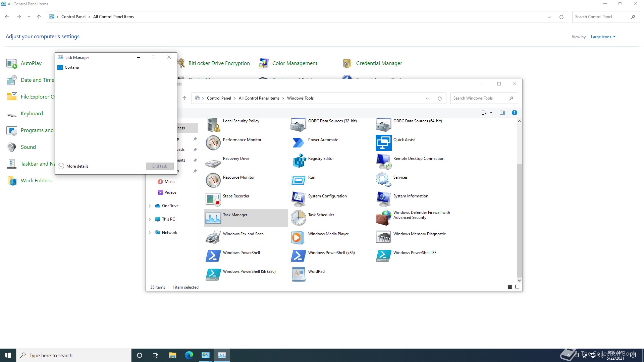The image size is (644, 362).
Task: Expand the This PC tree node
Action: (x=150, y=219)
